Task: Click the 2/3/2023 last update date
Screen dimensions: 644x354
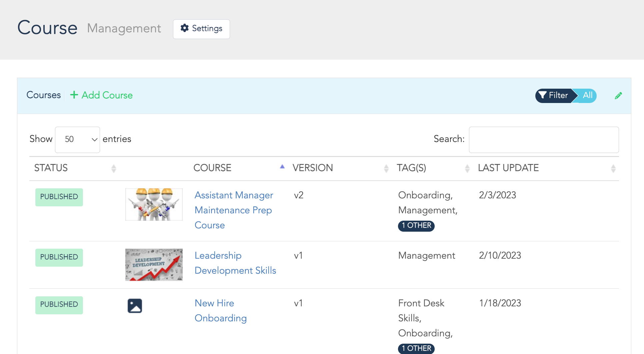Action: pos(497,195)
